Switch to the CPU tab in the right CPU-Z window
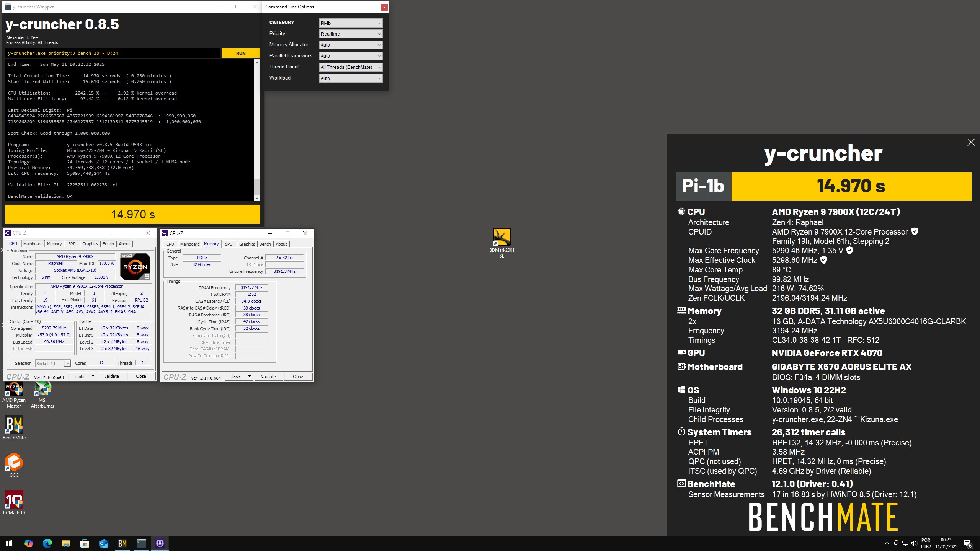 pos(170,244)
